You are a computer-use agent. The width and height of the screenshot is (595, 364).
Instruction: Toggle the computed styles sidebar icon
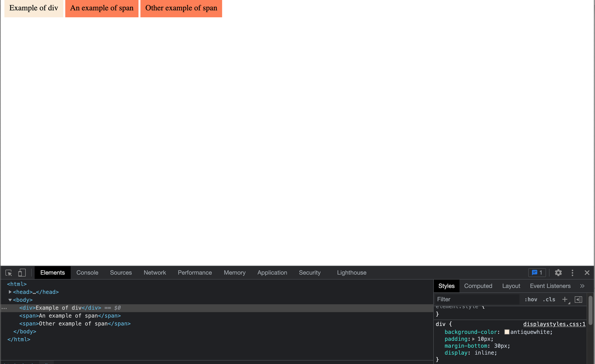[578, 299]
